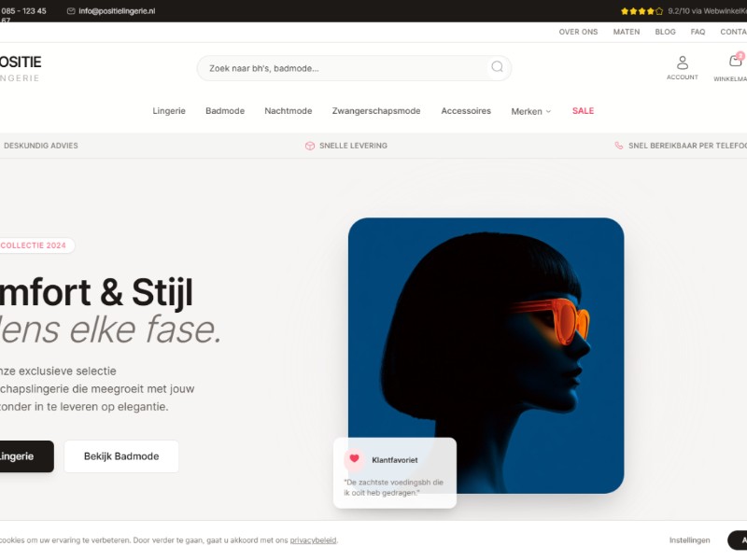The image size is (747, 560).
Task: Go to the Blog page
Action: coord(665,32)
